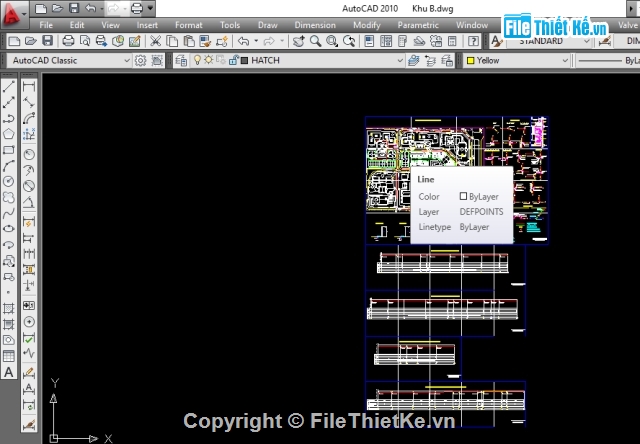Image resolution: width=640 pixels, height=444 pixels.
Task: Click Open in the Quick Access toolbar
Action: coord(58,8)
